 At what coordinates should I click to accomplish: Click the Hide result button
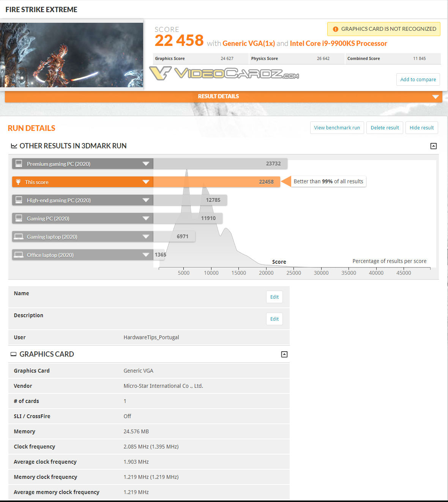click(422, 128)
